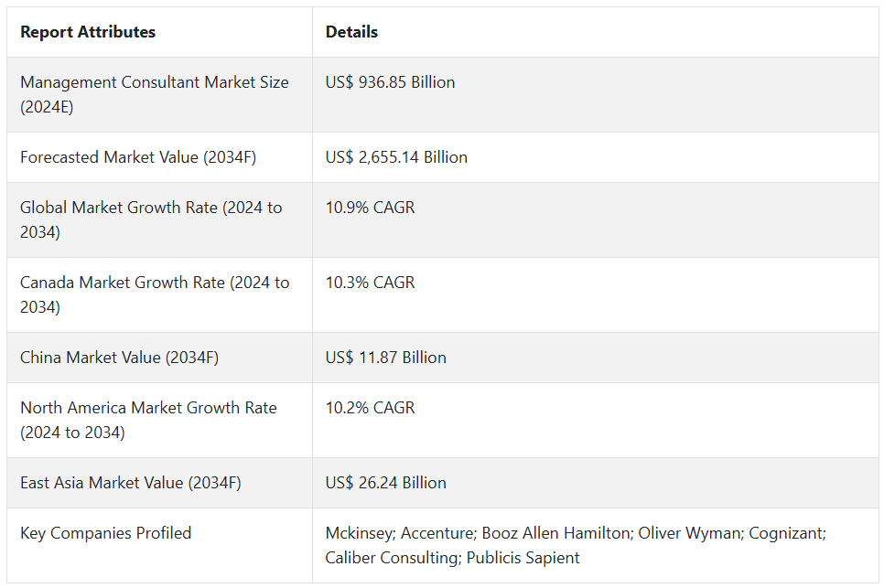Click the 'Key Companies Profiled' label

pos(105,533)
